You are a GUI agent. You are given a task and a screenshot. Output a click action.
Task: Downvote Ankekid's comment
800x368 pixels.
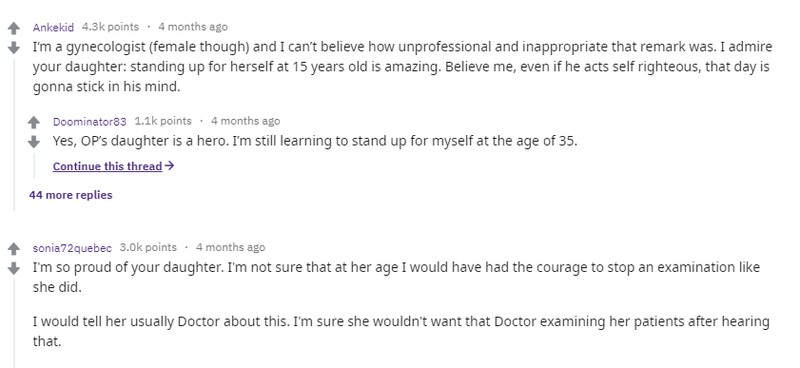[14, 47]
